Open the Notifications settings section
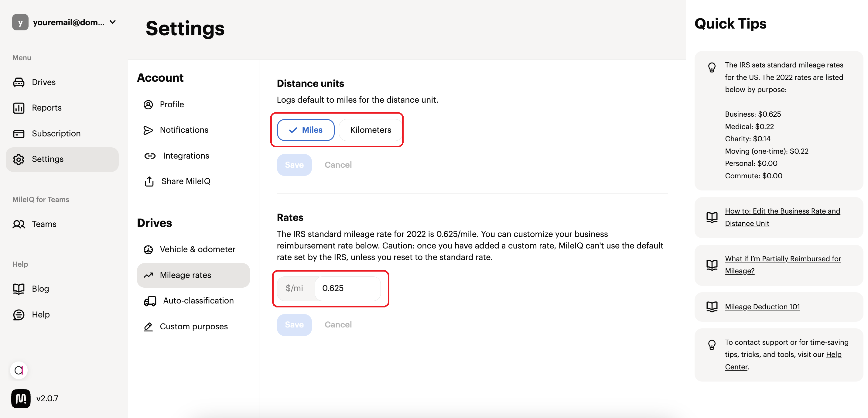The image size is (868, 418). tap(193, 130)
